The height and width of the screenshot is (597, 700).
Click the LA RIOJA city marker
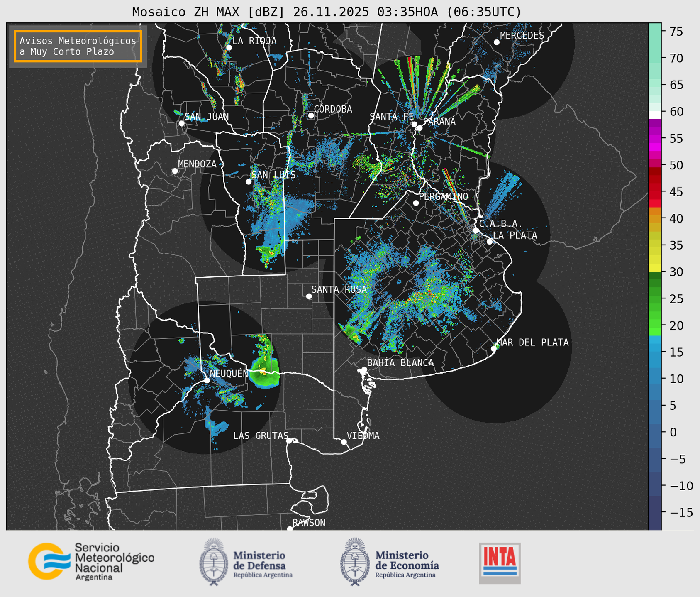tap(229, 47)
